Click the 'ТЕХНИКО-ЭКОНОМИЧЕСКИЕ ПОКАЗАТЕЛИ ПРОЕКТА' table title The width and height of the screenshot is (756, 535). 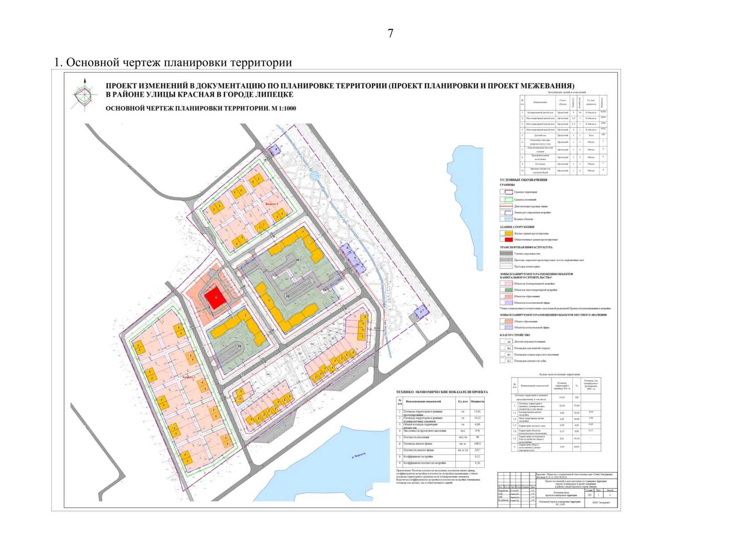441,392
